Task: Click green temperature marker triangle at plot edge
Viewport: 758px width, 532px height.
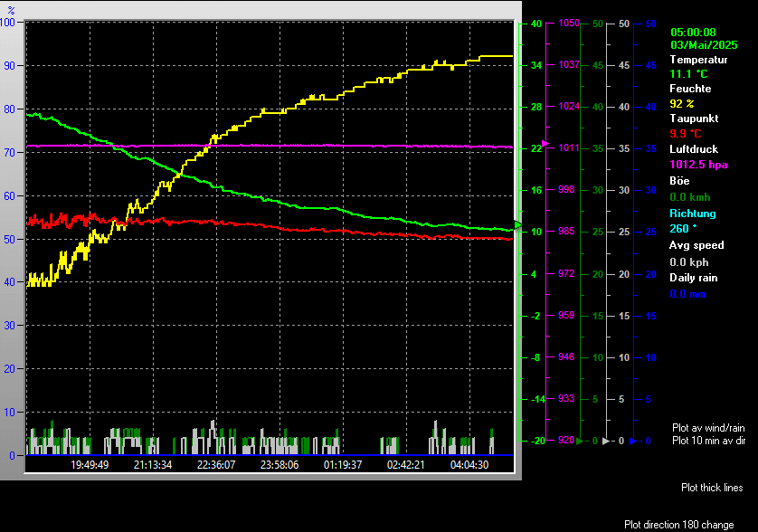Action: click(x=518, y=225)
